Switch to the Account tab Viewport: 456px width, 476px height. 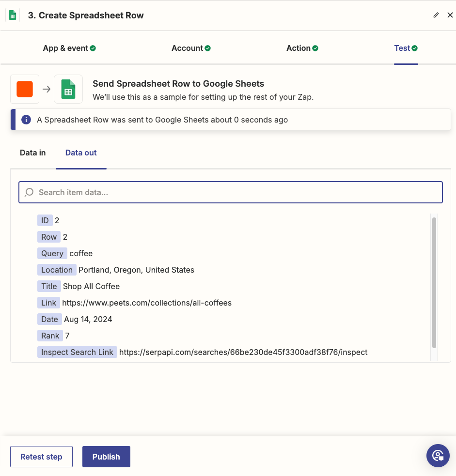point(191,48)
